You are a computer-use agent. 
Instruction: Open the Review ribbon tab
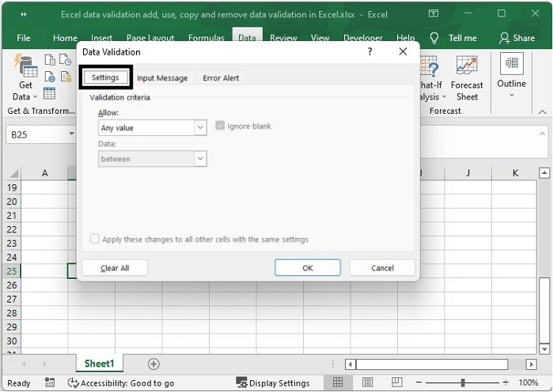click(283, 38)
